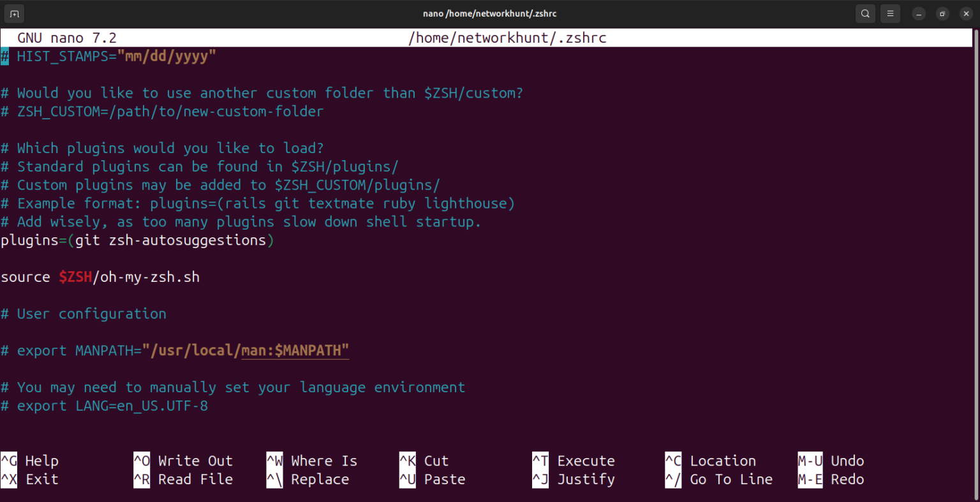980x502 pixels.
Task: Open the terminal search icon
Action: tap(865, 13)
